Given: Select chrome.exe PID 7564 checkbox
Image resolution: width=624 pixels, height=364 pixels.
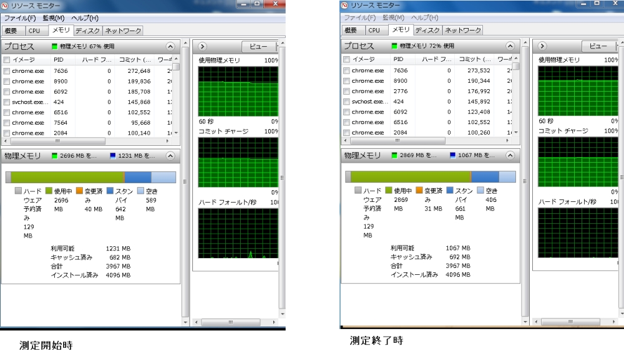Looking at the screenshot, I should pos(7,123).
